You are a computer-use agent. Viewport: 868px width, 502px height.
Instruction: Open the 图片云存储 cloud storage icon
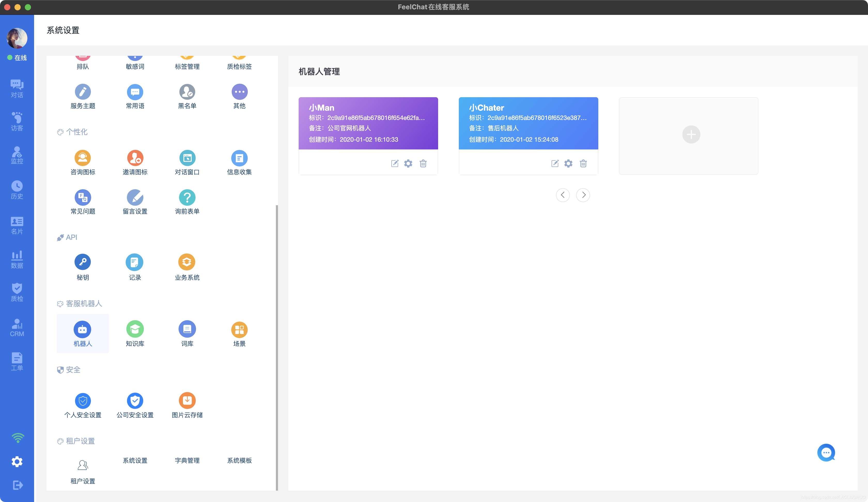point(187,401)
